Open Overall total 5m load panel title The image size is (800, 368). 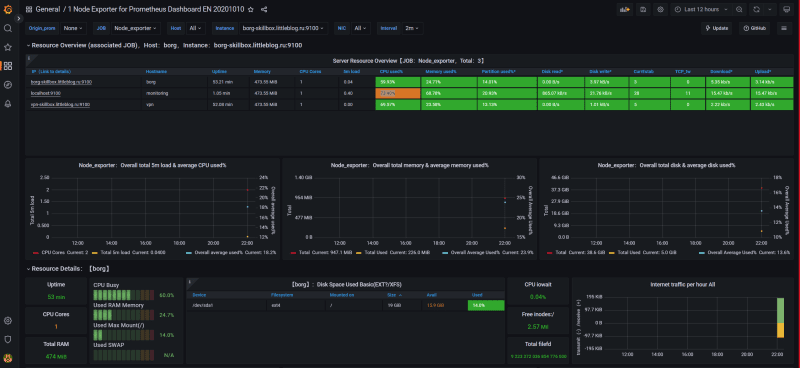[153, 165]
